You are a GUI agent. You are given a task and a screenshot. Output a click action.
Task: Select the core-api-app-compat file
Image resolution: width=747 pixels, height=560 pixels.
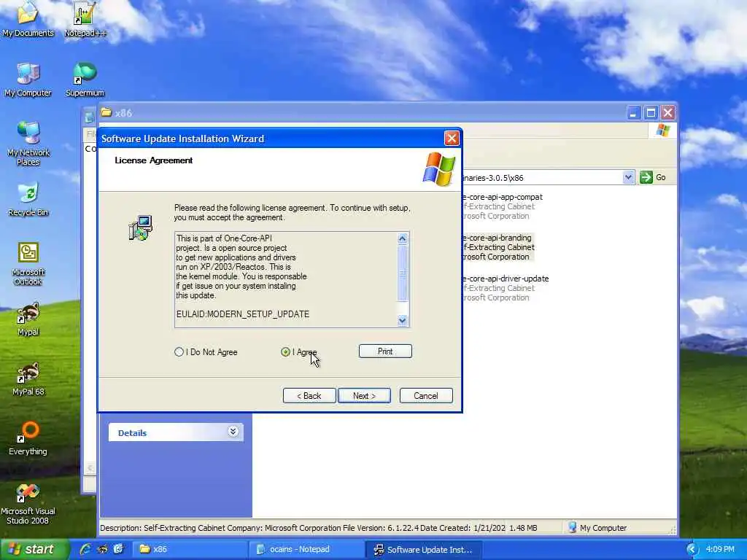(502, 206)
